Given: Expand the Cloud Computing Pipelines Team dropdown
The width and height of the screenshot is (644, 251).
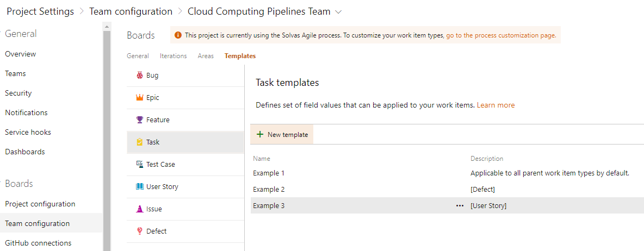Looking at the screenshot, I should pyautogui.click(x=339, y=11).
